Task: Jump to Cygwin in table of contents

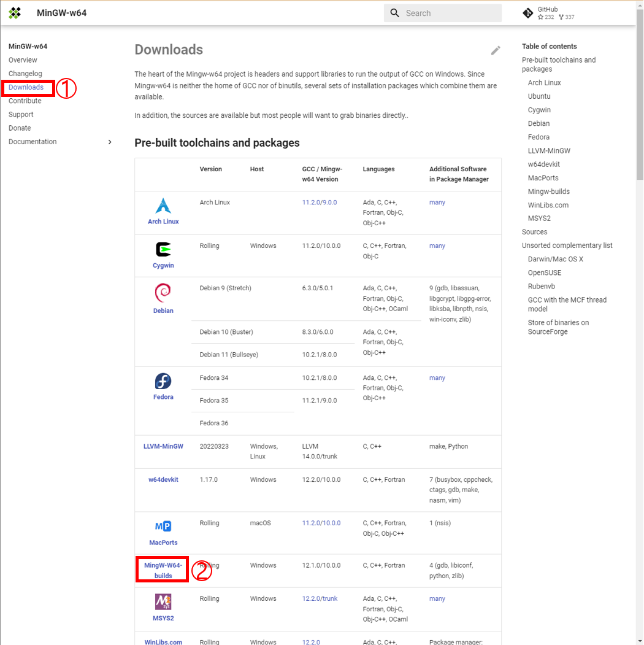Action: coord(539,110)
